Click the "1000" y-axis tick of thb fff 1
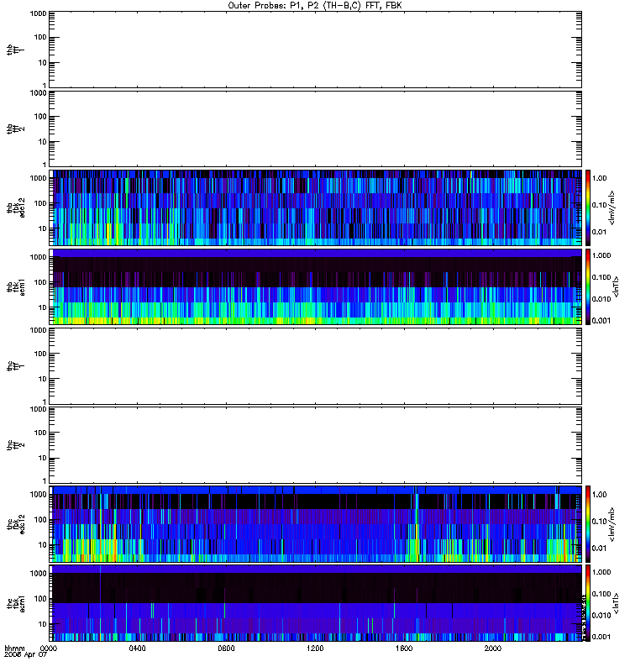 click(x=38, y=13)
